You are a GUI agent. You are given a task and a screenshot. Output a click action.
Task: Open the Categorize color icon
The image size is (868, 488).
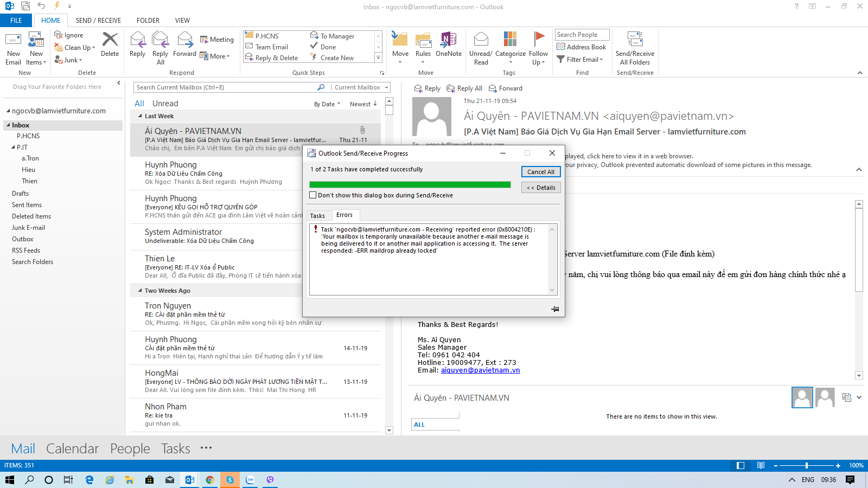click(x=510, y=40)
